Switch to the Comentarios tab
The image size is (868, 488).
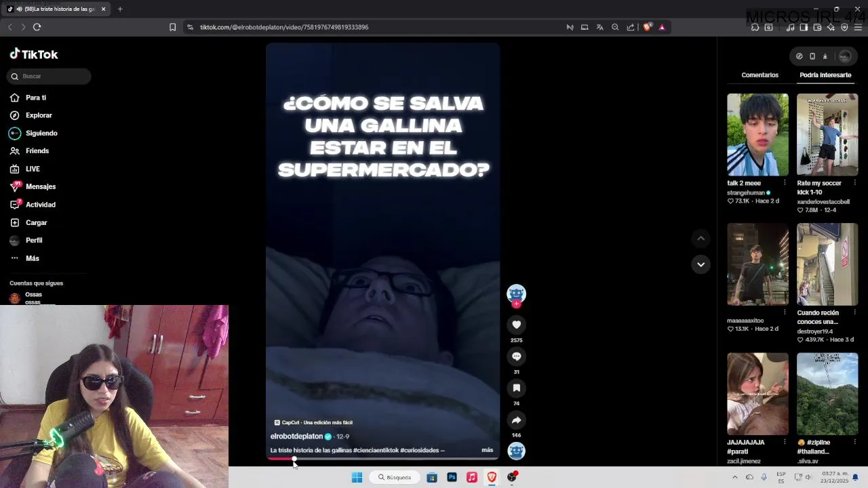point(759,75)
